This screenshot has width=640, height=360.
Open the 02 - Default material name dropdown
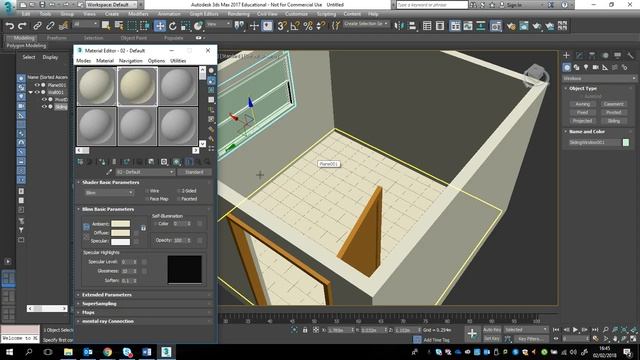145,172
